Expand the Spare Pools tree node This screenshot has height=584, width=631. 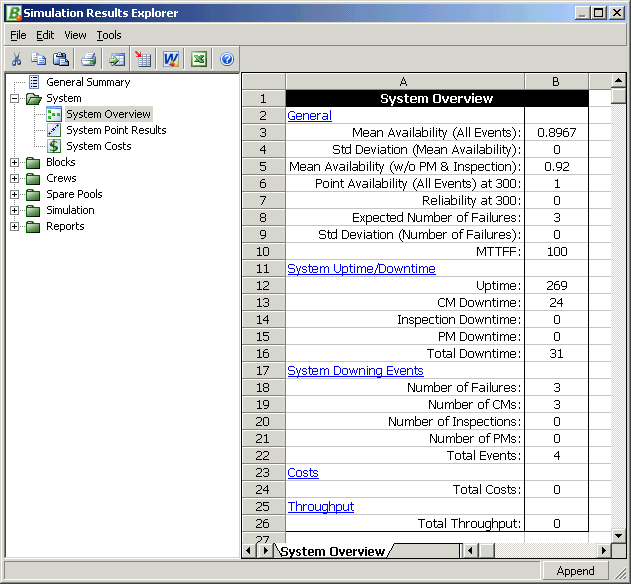pos(14,194)
